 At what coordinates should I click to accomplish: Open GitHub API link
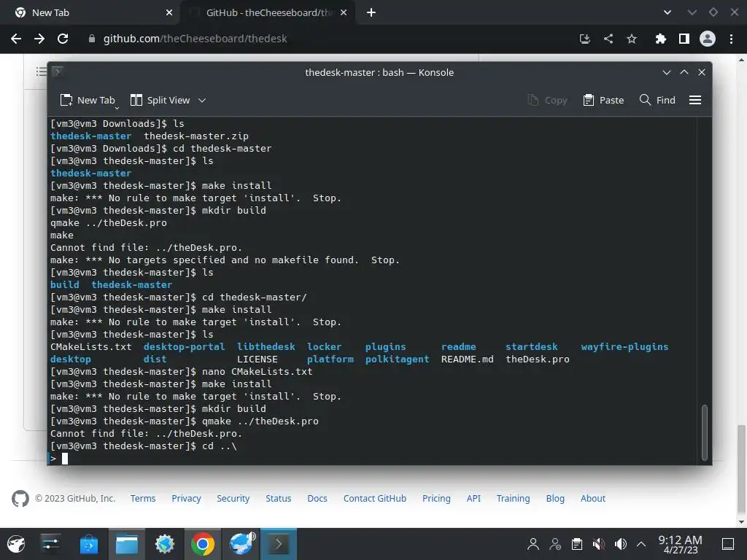[x=473, y=498]
